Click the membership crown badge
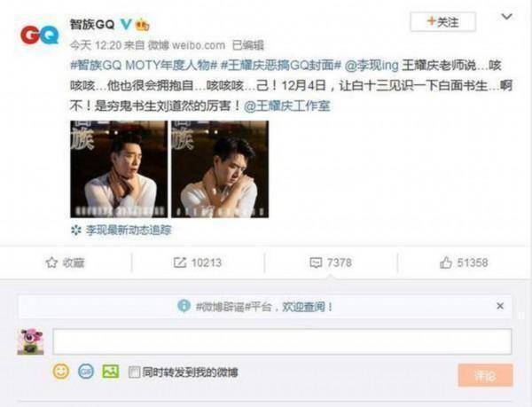The image size is (532, 407). click(143, 25)
